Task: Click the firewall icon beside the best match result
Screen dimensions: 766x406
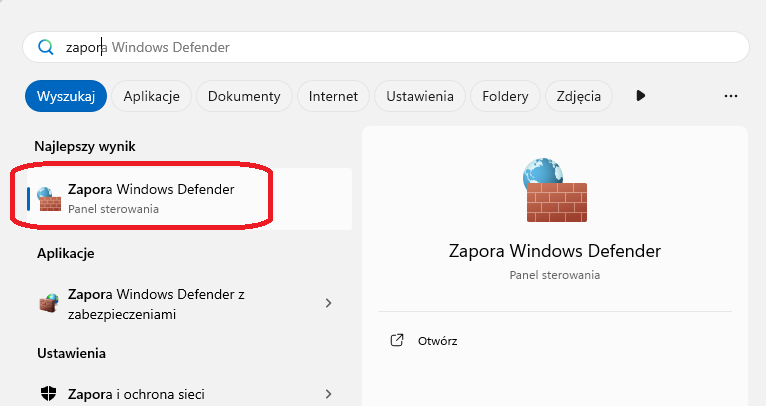Action: (x=49, y=198)
